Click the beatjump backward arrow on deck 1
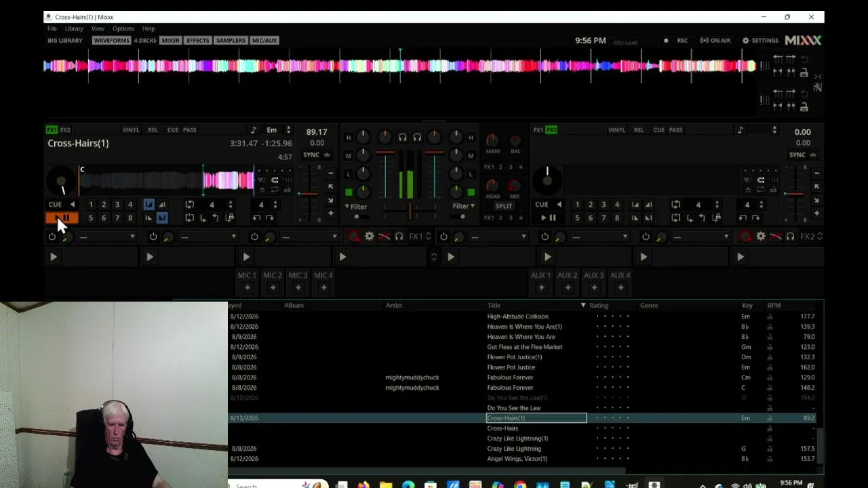The image size is (868, 488). click(x=256, y=218)
